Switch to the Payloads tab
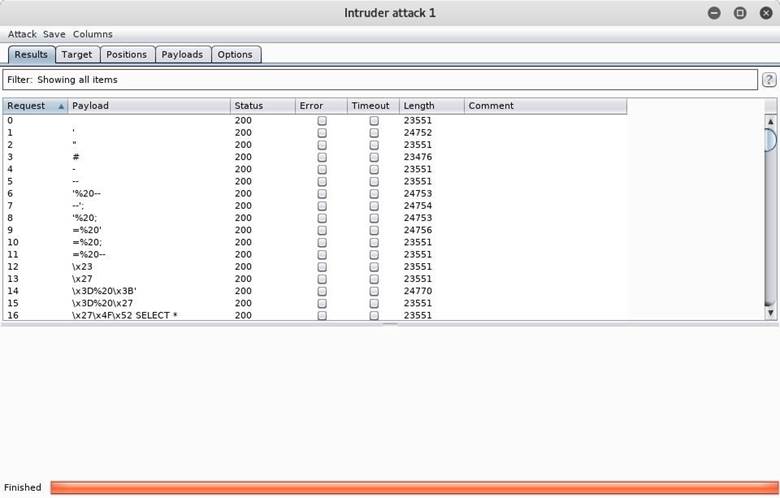 [x=182, y=55]
